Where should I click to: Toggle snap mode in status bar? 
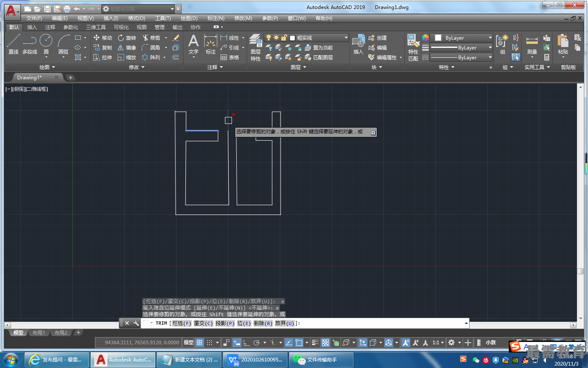[209, 343]
